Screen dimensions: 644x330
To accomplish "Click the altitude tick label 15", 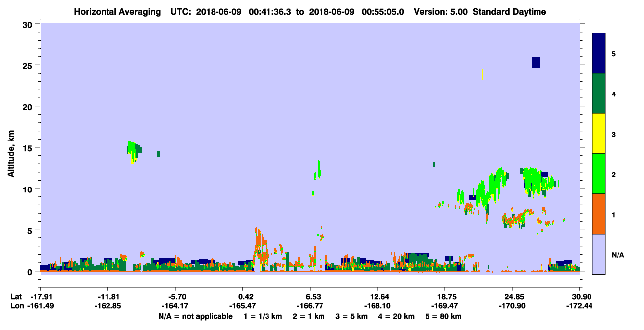I will (29, 148).
